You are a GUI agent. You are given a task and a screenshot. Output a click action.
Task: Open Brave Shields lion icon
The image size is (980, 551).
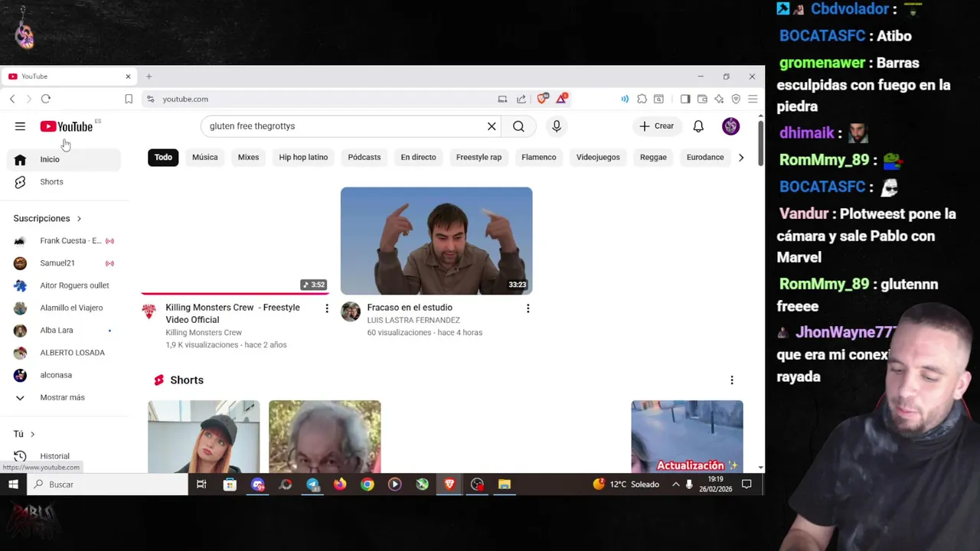pyautogui.click(x=543, y=99)
